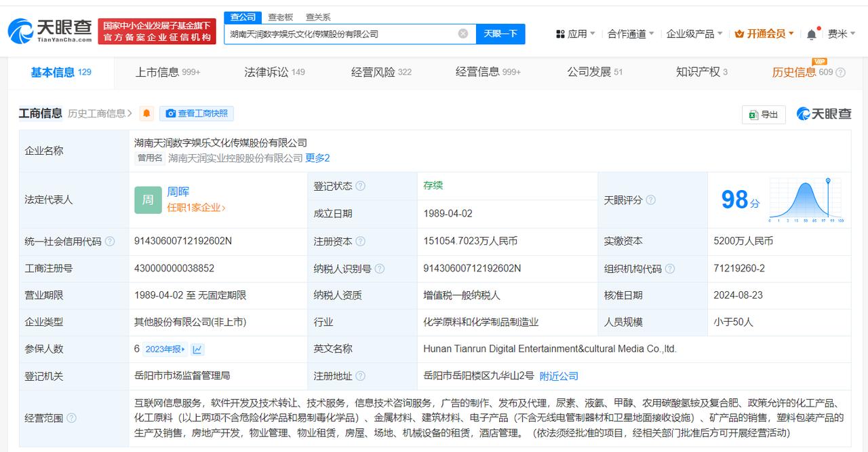
Task: Open the 费米 user account dropdown
Action: 842,33
